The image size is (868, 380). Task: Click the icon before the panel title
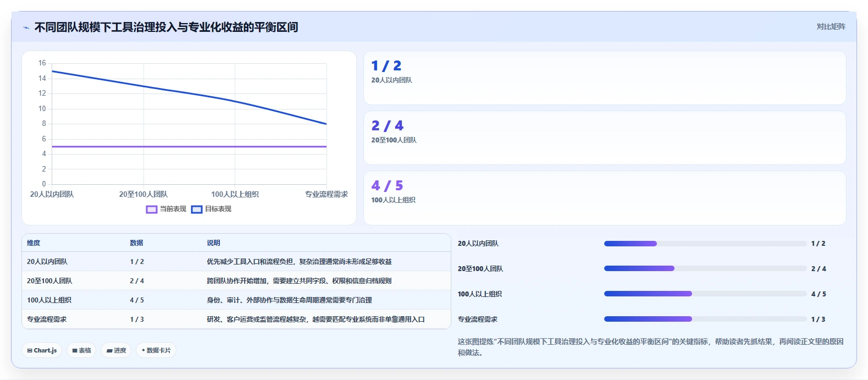tap(26, 27)
